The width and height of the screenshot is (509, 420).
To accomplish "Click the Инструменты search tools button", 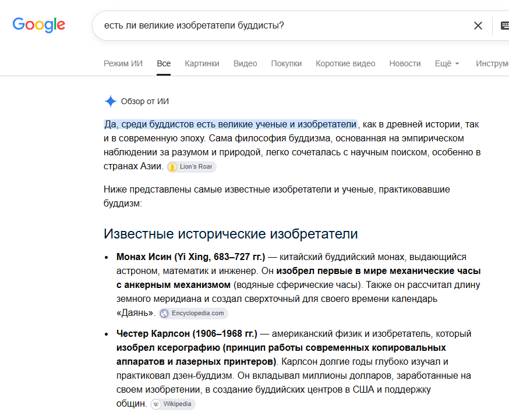I will (x=492, y=63).
